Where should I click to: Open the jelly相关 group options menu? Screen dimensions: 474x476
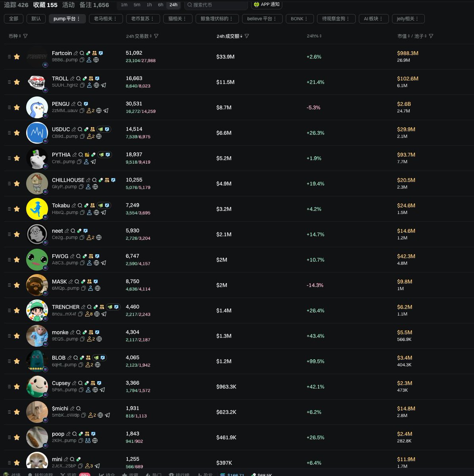(x=417, y=19)
